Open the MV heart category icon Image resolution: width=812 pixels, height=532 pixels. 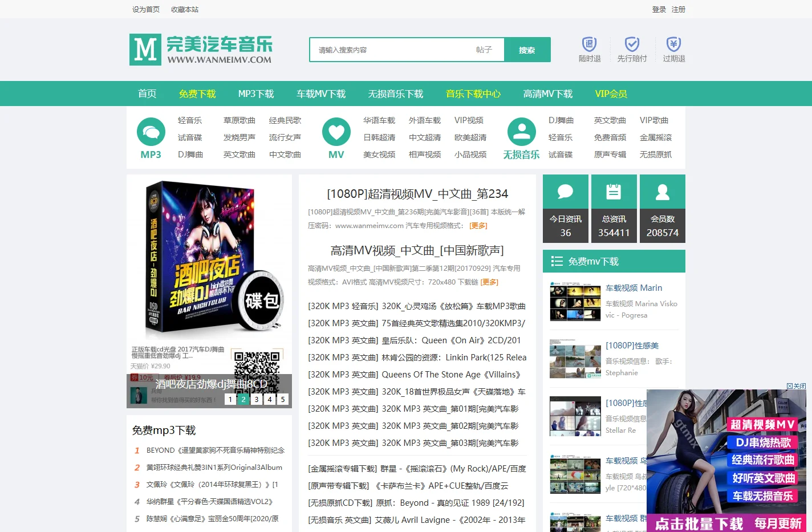pyautogui.click(x=336, y=132)
